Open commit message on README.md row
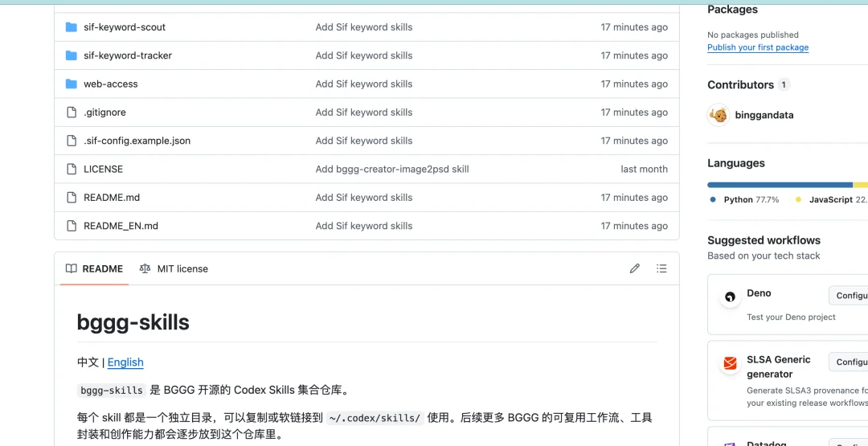This screenshot has height=446, width=868. click(364, 198)
